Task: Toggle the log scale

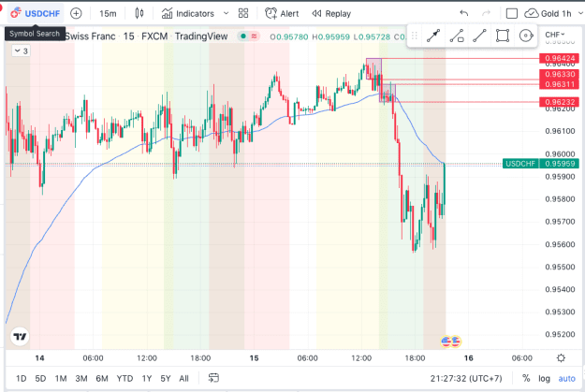Action: click(x=545, y=379)
